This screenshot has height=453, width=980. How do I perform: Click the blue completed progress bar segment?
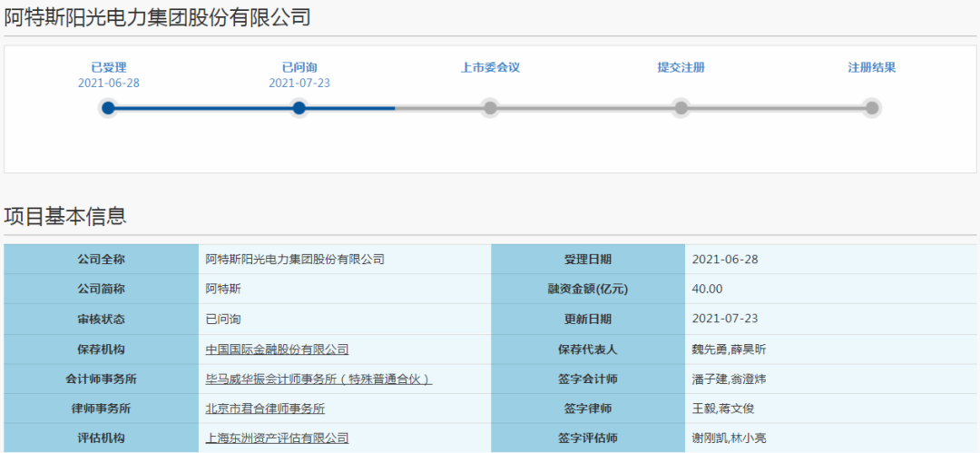(204, 108)
